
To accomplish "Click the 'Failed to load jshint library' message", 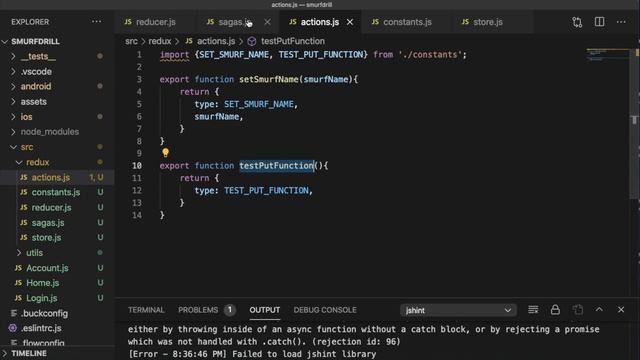I will 303,354.
